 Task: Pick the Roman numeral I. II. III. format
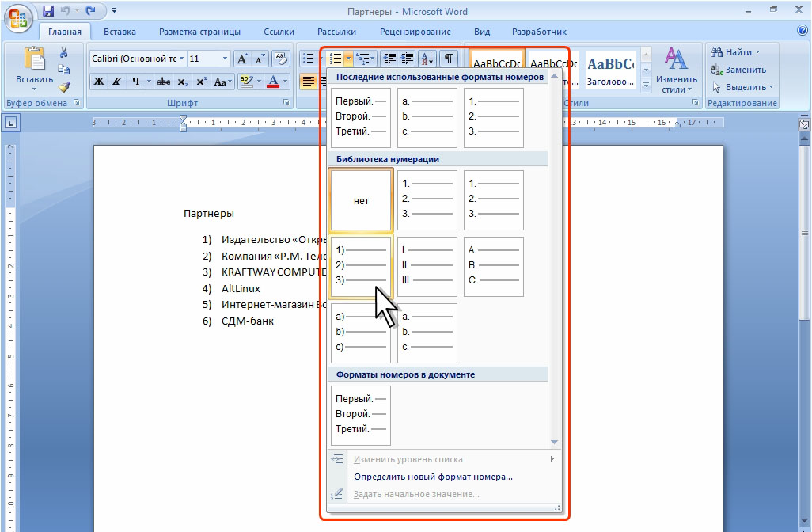[x=427, y=267]
